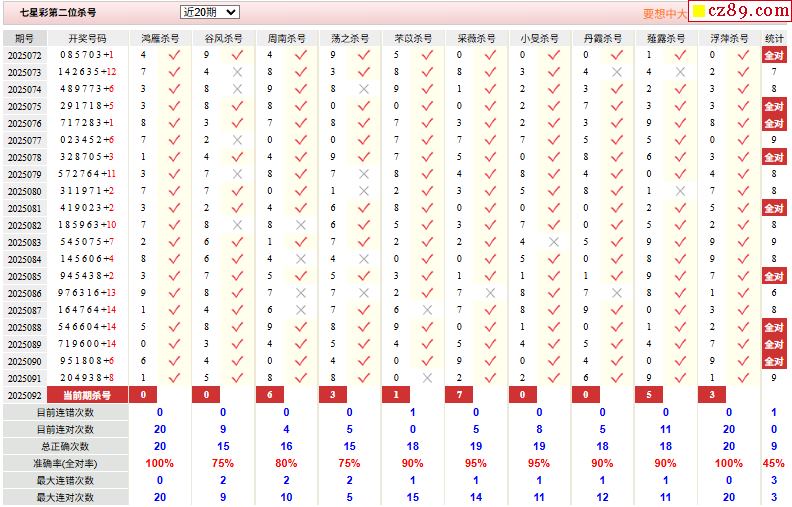The image size is (792, 507).
Task: Click the gray X for 薤露 in row 2025073
Action: tap(680, 72)
